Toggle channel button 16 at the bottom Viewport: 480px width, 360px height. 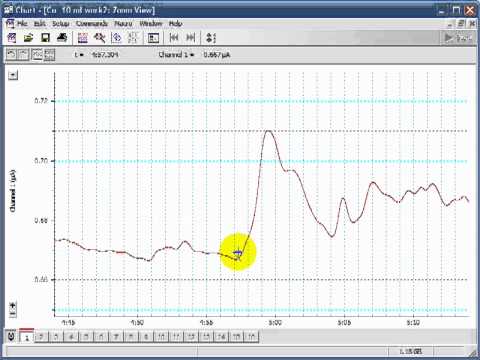251,337
